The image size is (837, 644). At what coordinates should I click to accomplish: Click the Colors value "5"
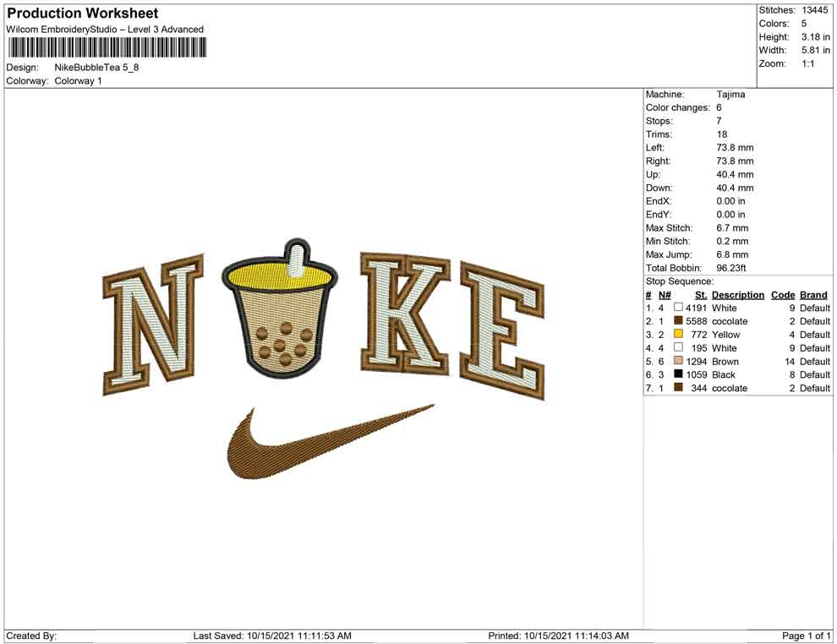(x=804, y=24)
